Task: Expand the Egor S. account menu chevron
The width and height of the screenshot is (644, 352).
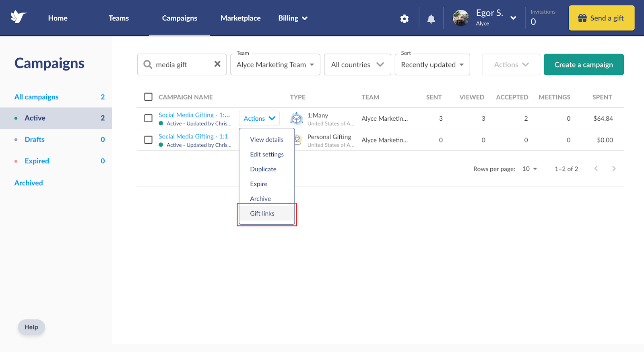Action: pyautogui.click(x=513, y=18)
